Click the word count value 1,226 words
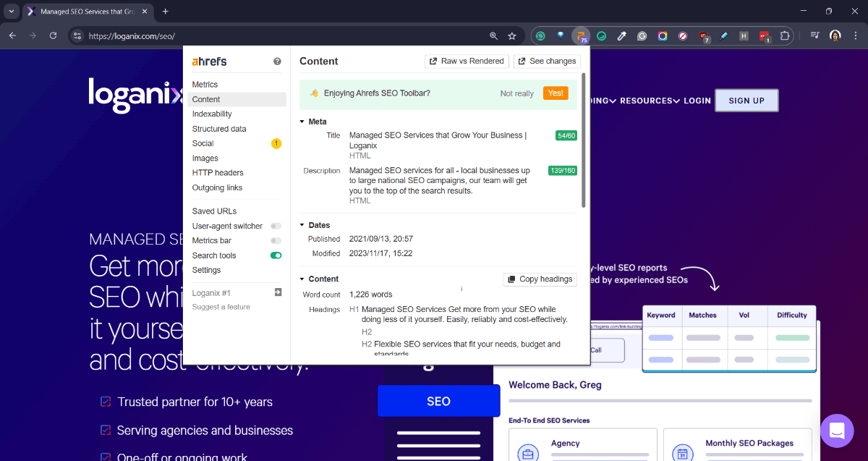 pos(371,295)
